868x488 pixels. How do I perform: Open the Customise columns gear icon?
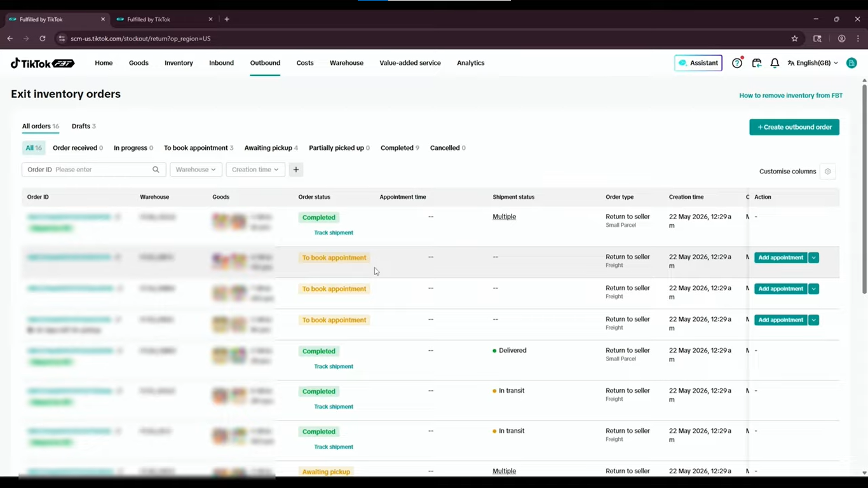(827, 172)
